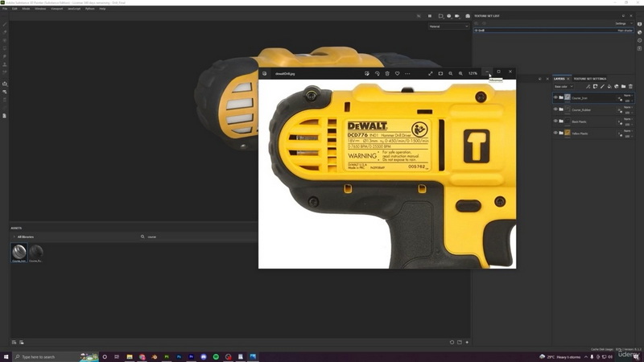Click the smart material icon in Layers toolbar
The height and width of the screenshot is (362, 644).
pyautogui.click(x=617, y=87)
